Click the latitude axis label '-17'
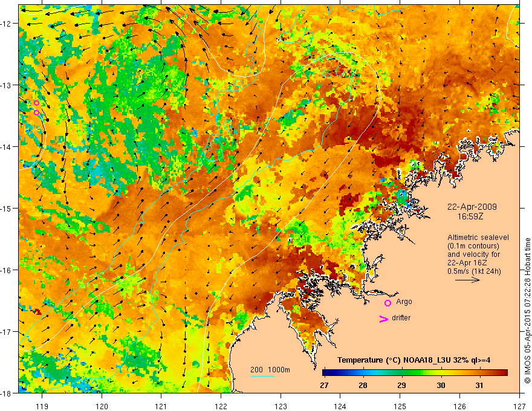Image resolution: width=532 pixels, height=411 pixels. [7, 331]
